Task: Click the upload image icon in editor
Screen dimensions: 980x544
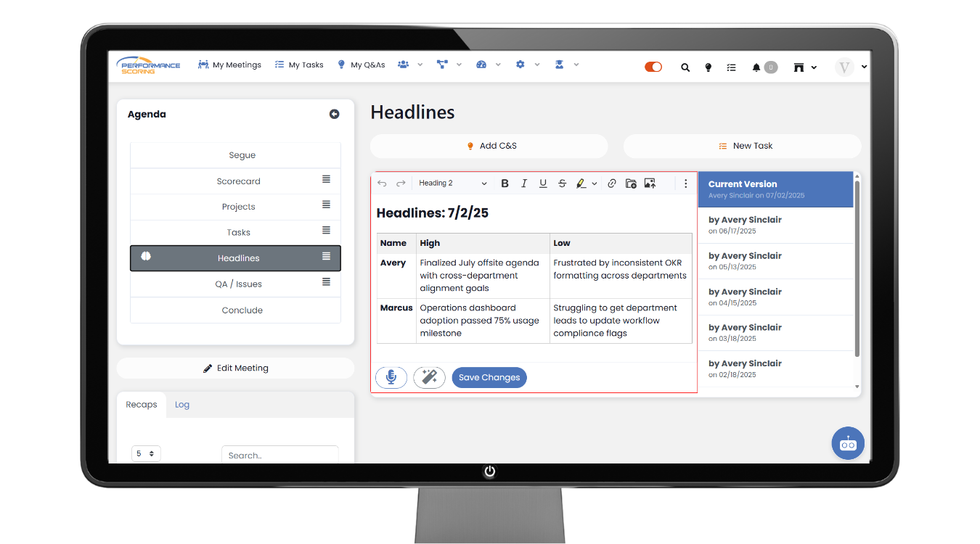Action: click(x=650, y=184)
